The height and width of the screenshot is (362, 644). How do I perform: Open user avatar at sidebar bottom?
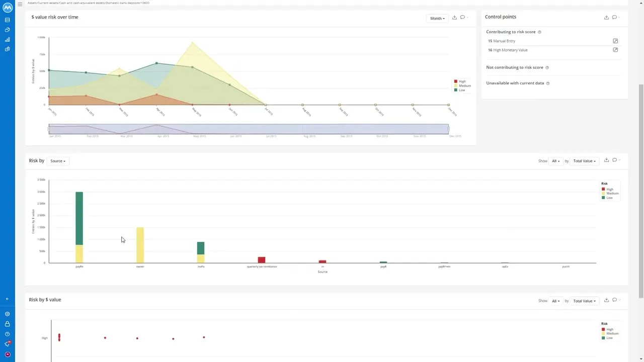click(x=7, y=354)
